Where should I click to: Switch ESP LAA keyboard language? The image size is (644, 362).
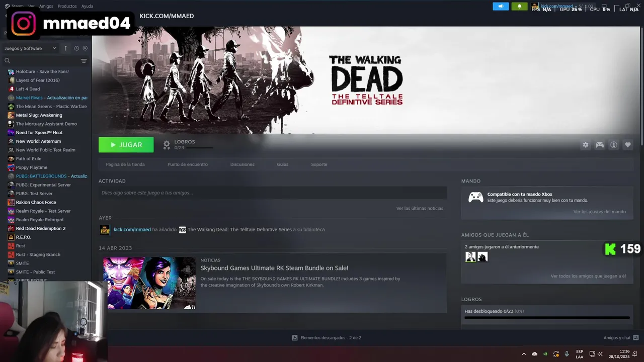click(x=580, y=354)
